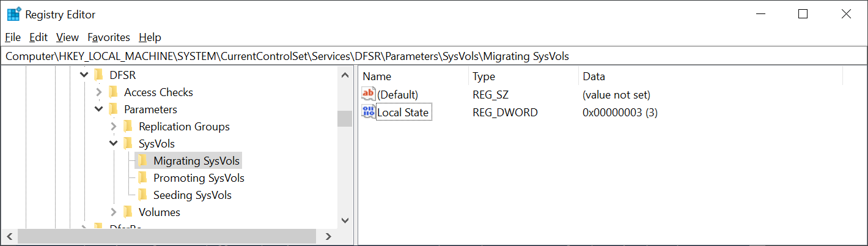Select the (Default) value name
The height and width of the screenshot is (246, 868).
coord(397,95)
